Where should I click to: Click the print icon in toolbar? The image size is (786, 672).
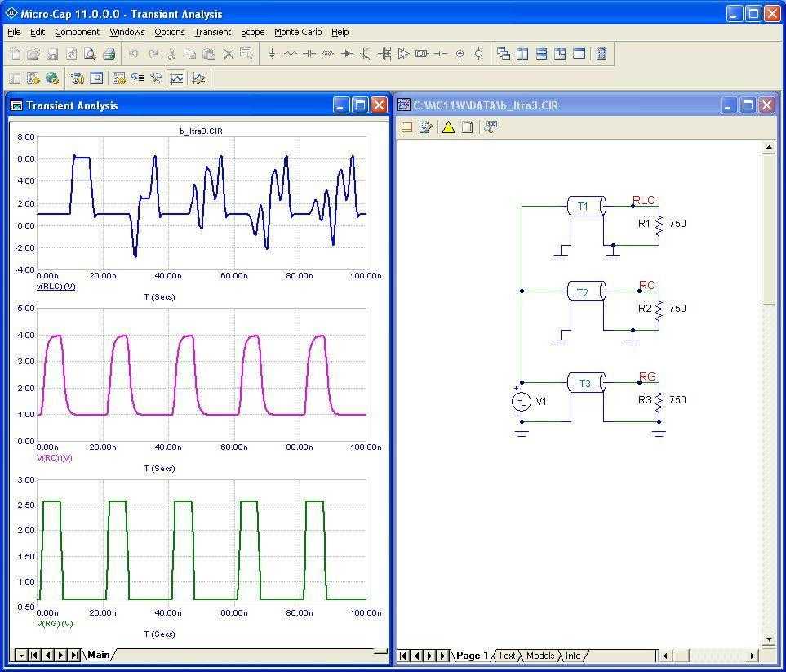click(x=109, y=54)
